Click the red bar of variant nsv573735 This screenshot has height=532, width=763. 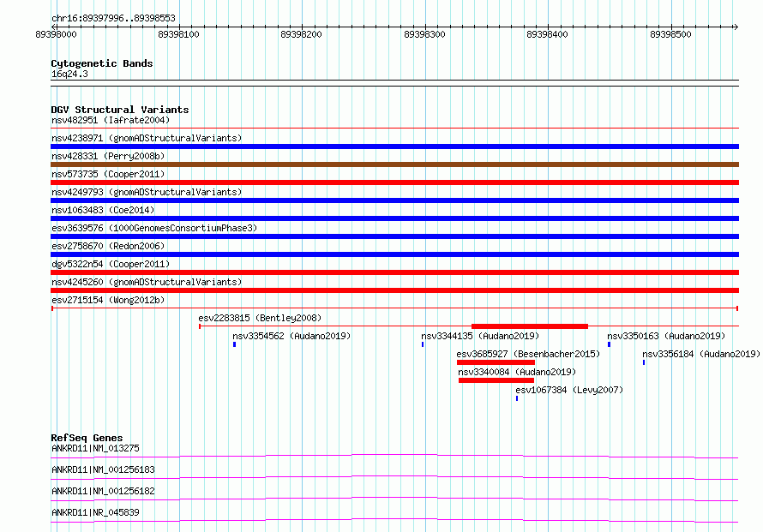coord(394,182)
